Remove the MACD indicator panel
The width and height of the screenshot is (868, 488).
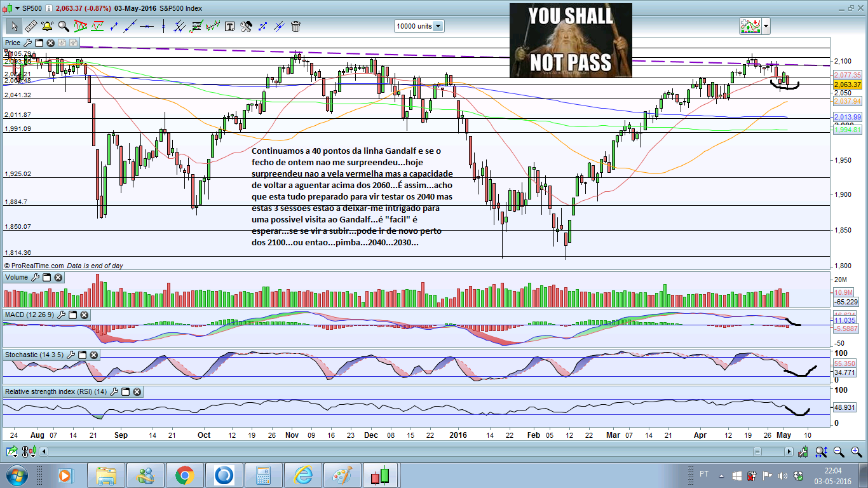pos(84,315)
